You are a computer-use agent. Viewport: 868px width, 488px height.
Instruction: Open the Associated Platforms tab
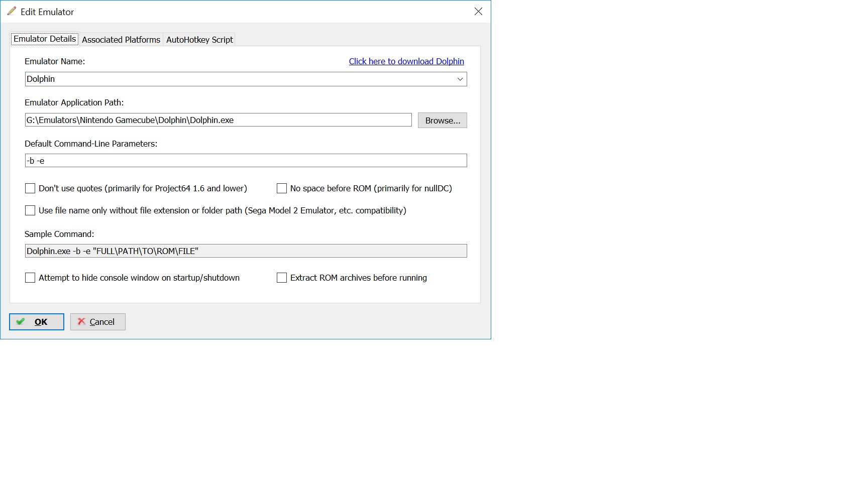click(121, 40)
